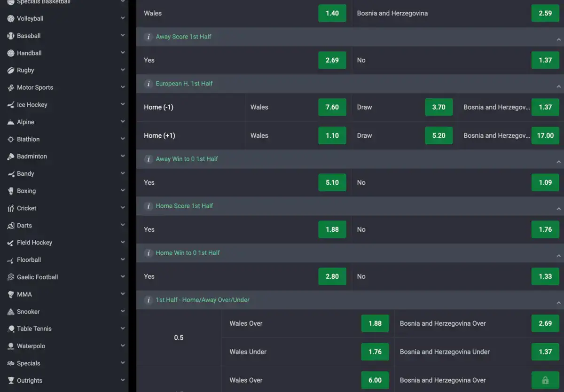Select Home (-1) Wales odds 7.60
The width and height of the screenshot is (564, 392).
point(332,107)
